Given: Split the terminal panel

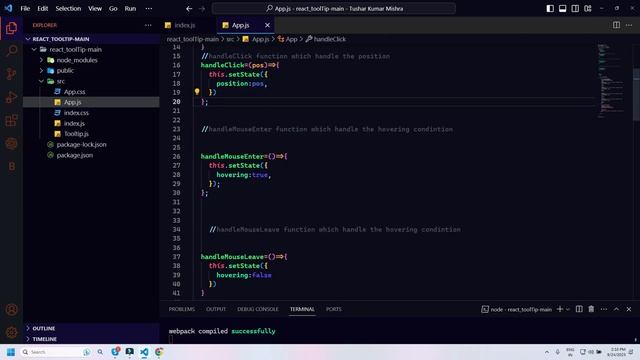Looking at the screenshot, I should [x=579, y=309].
